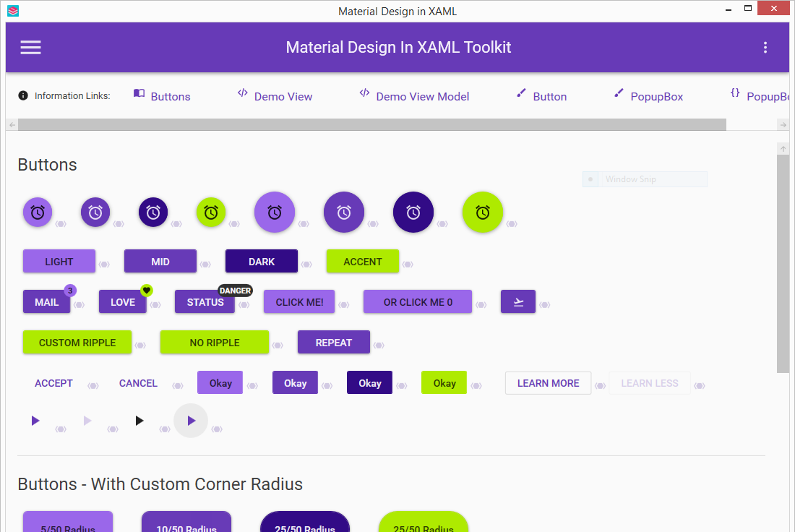Click the green accent alarm clock floating button

211,212
